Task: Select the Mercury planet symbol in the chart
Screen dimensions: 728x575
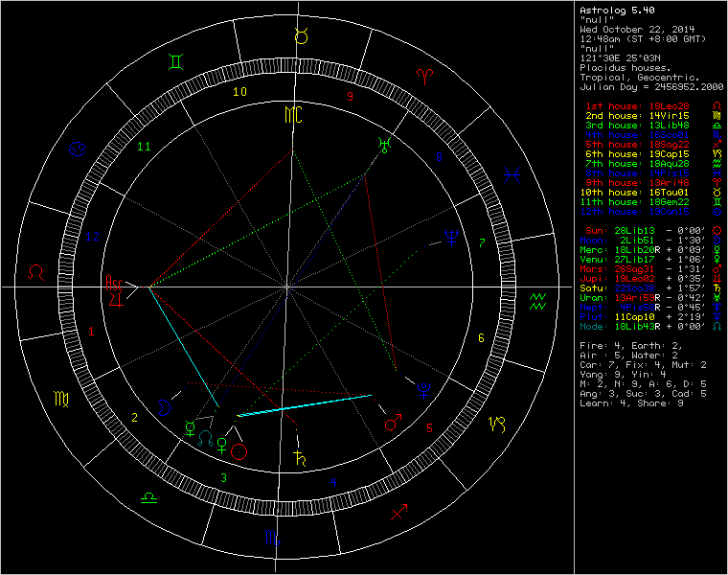Action: coord(190,428)
